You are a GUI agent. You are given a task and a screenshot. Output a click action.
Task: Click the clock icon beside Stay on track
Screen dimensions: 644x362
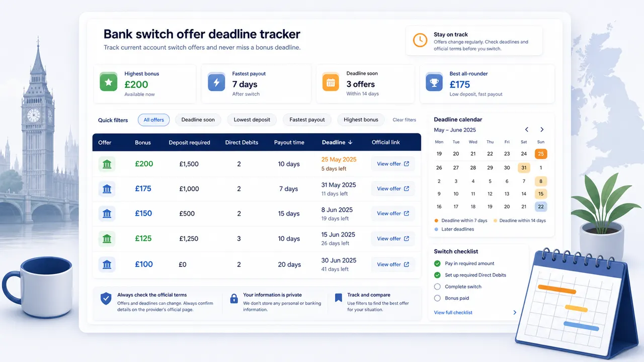click(x=420, y=40)
